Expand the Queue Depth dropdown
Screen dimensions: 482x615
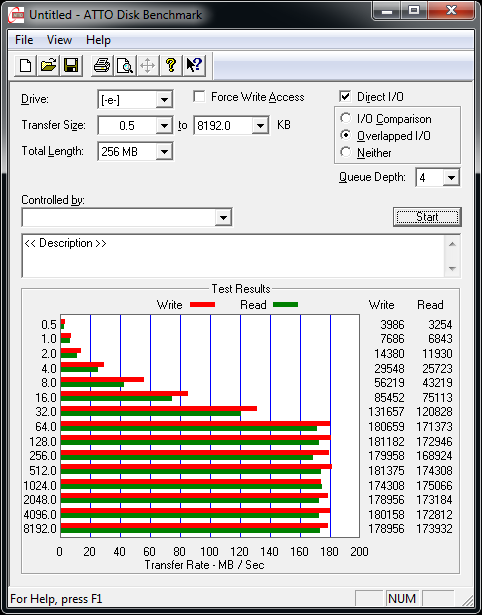438,178
